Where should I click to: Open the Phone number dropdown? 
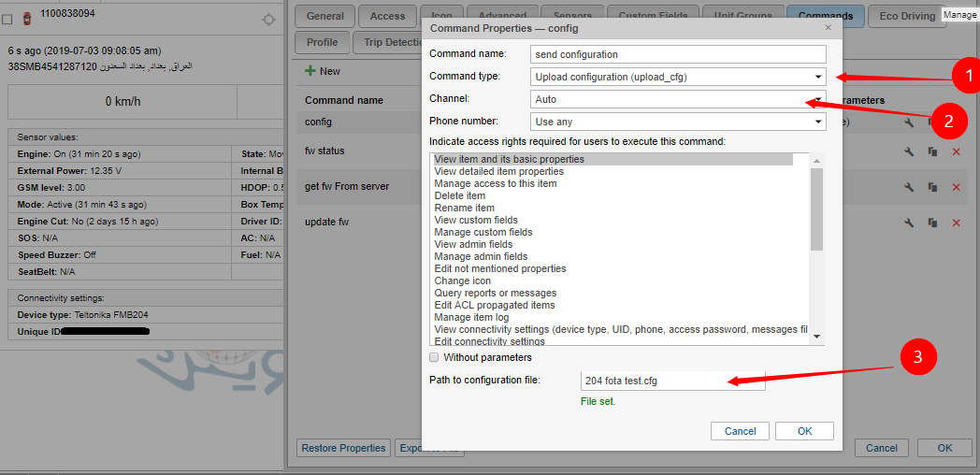tap(678, 122)
